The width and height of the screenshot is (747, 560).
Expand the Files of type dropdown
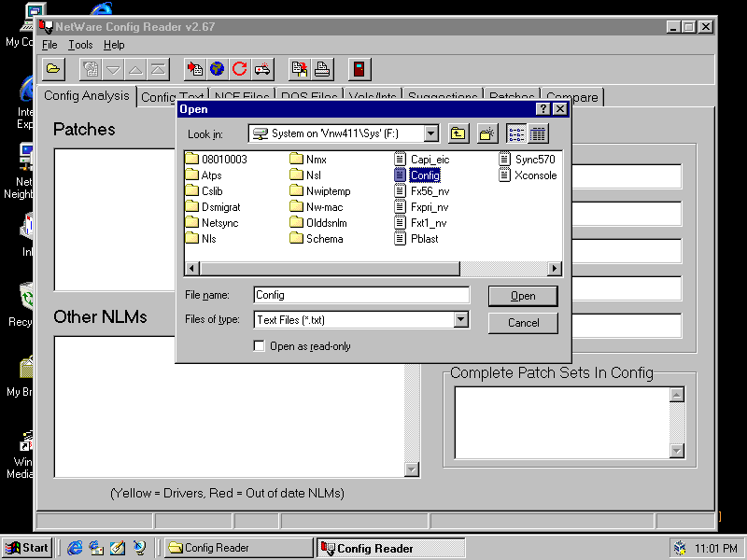pos(460,319)
